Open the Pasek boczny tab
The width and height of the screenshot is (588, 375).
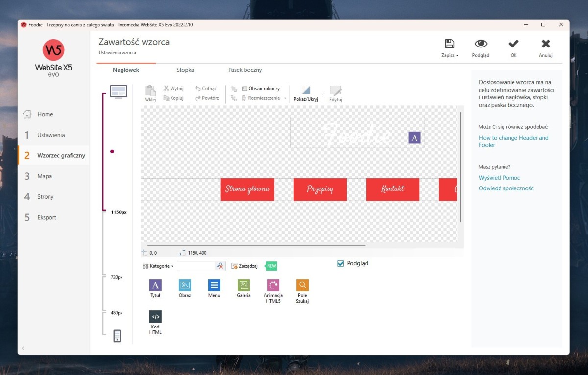click(245, 70)
